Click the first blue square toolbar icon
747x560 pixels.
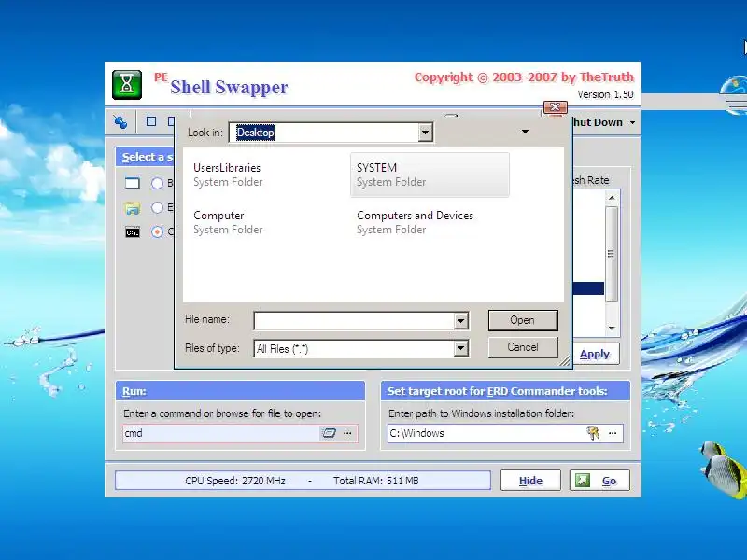[x=151, y=121]
